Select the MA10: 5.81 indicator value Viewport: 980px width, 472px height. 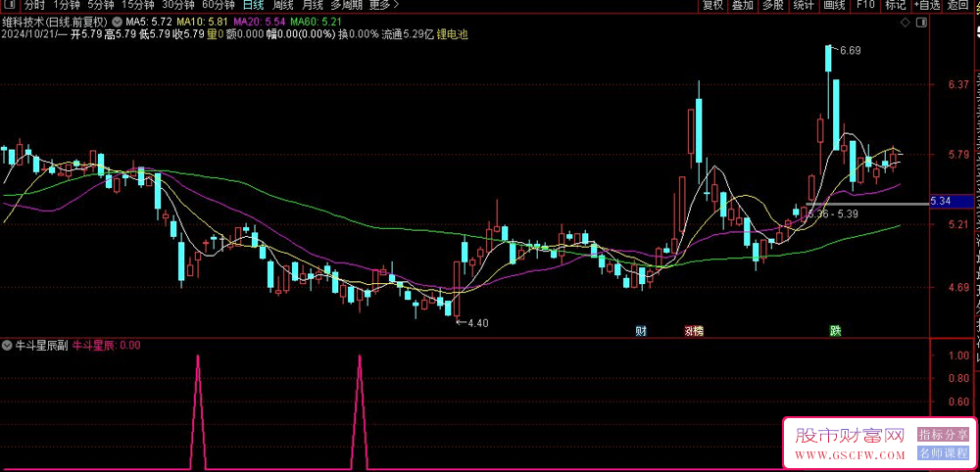pos(201,22)
